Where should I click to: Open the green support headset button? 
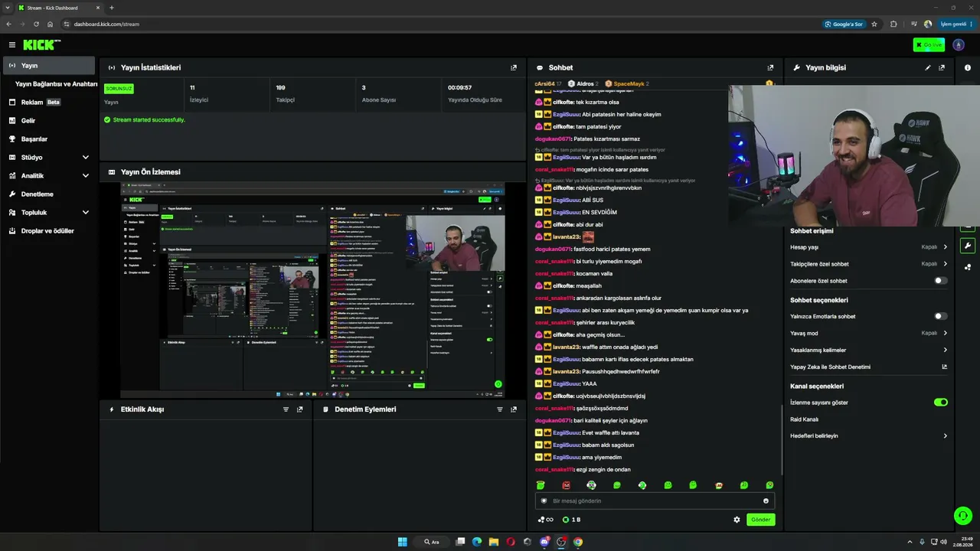tap(963, 516)
